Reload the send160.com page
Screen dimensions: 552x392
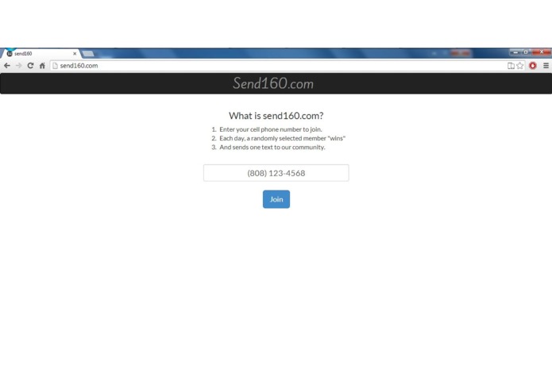[31, 66]
